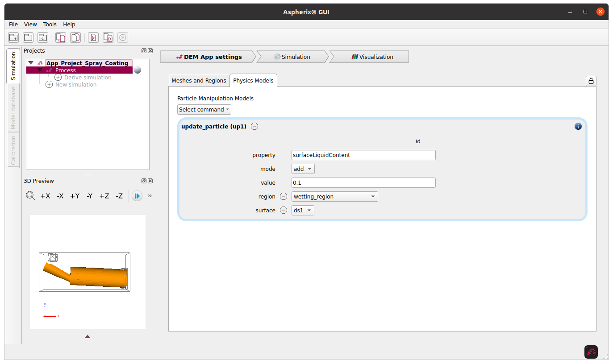Click the Particle Manipulation Models heading

pos(215,98)
